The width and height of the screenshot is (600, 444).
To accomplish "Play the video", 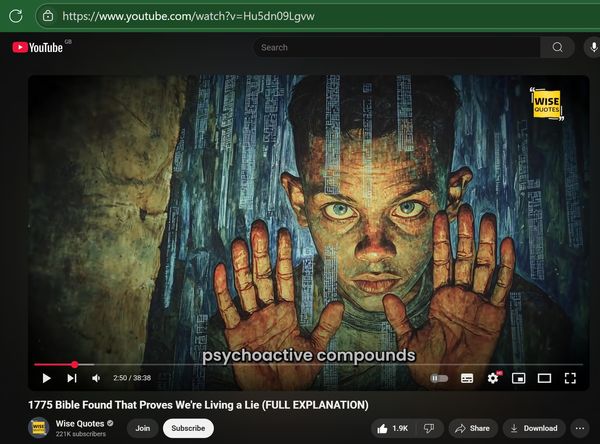I will [x=46, y=378].
